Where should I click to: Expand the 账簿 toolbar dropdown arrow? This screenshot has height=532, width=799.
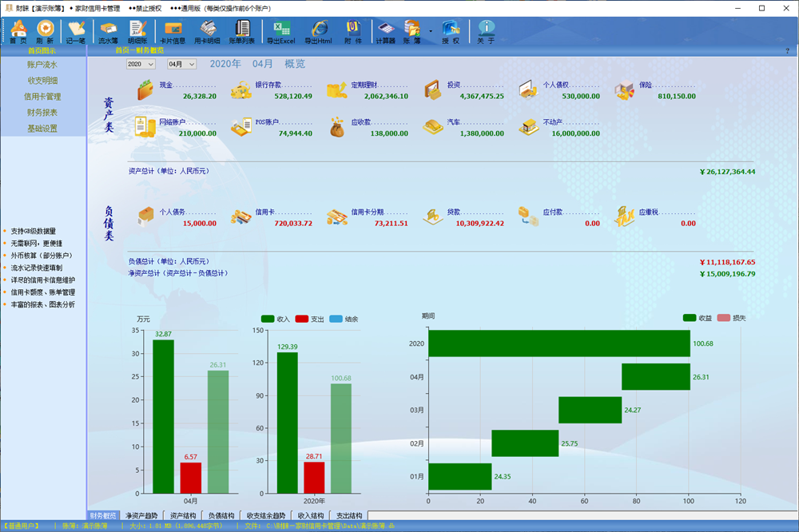[431, 32]
